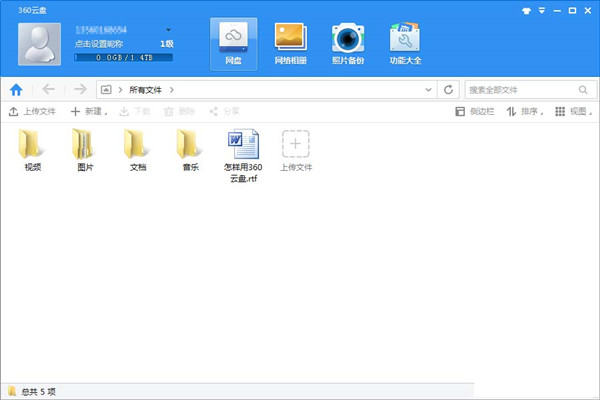Select the 怎样用360云盘.rtf file
This screenshot has height=400, width=600.
click(x=243, y=156)
